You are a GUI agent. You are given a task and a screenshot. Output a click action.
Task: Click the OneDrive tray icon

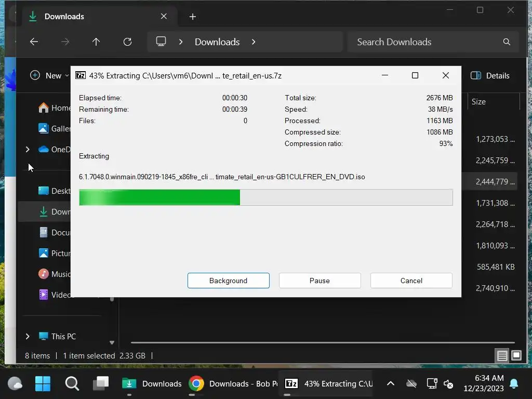(x=411, y=384)
